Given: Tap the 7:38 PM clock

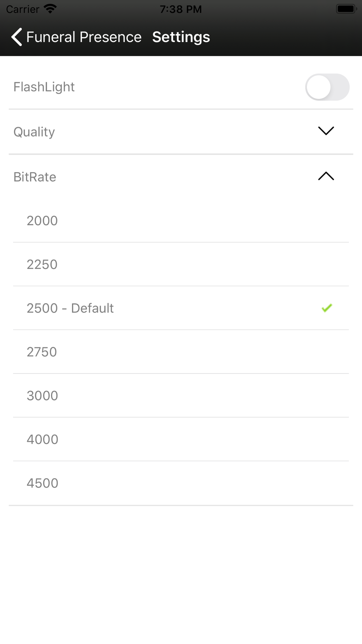Looking at the screenshot, I should click(x=181, y=9).
